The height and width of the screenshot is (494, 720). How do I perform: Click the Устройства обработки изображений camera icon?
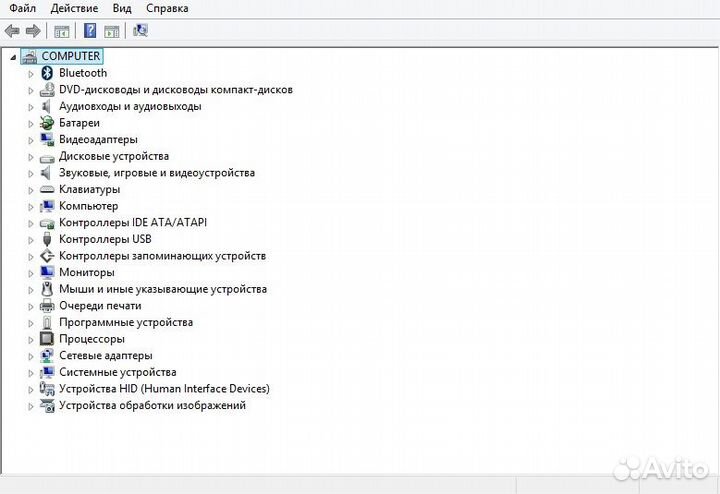pos(47,405)
